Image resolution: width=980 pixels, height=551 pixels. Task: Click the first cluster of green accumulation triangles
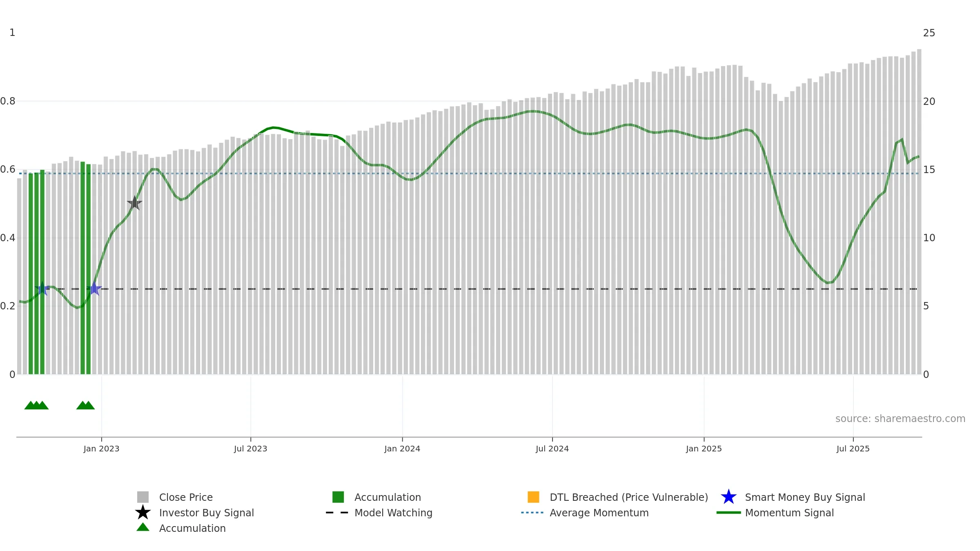pos(36,405)
